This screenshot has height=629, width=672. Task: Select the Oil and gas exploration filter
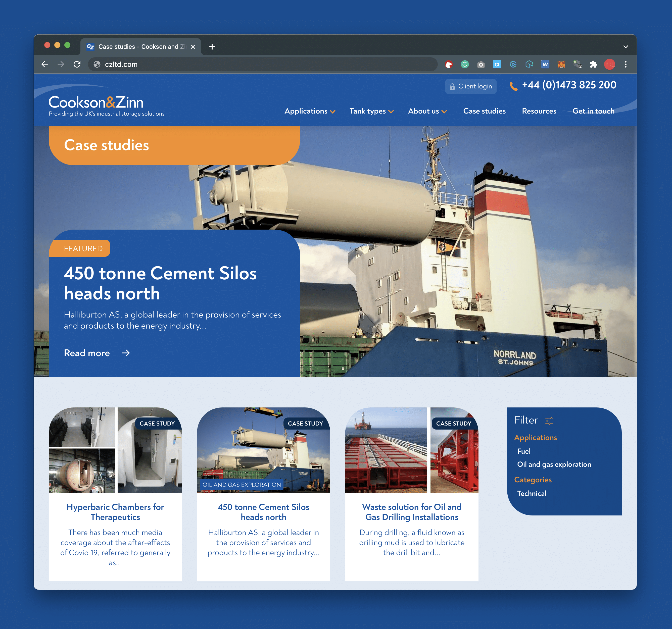click(x=554, y=464)
